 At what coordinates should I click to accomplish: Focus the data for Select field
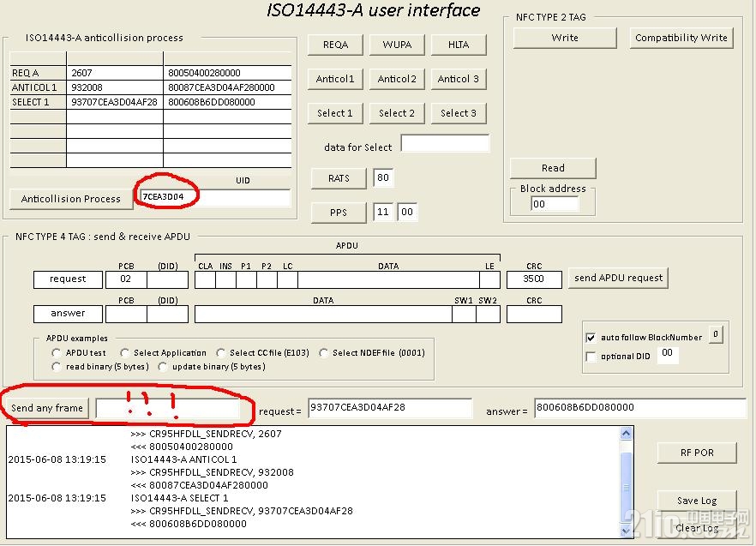(x=445, y=143)
